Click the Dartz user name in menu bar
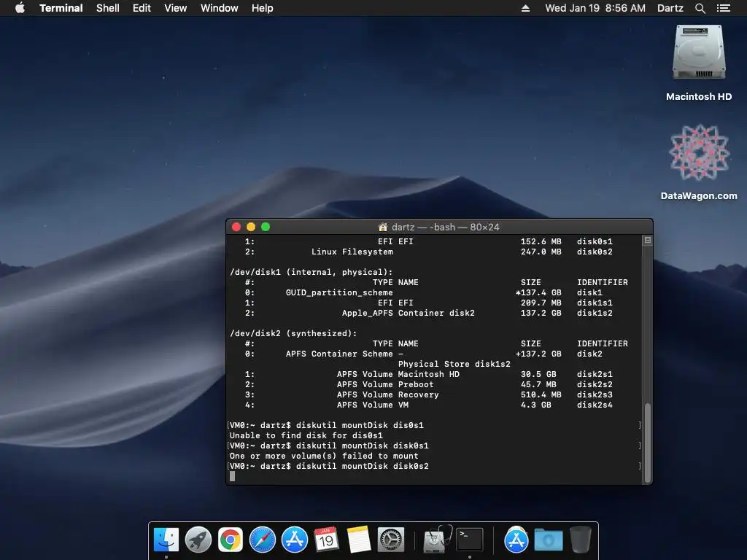 coord(670,8)
